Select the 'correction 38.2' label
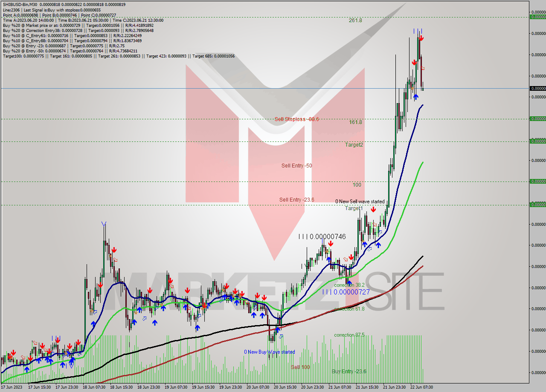Image resolution: width=546 pixels, height=392 pixels. (349, 285)
